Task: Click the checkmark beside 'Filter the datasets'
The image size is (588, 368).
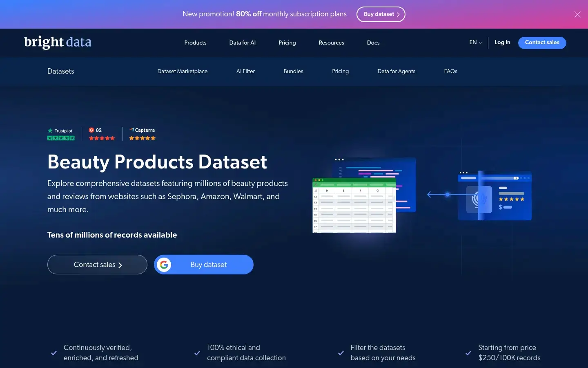Action: pos(341,353)
